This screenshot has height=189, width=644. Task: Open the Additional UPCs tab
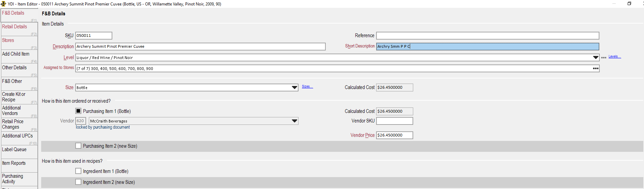click(19, 139)
